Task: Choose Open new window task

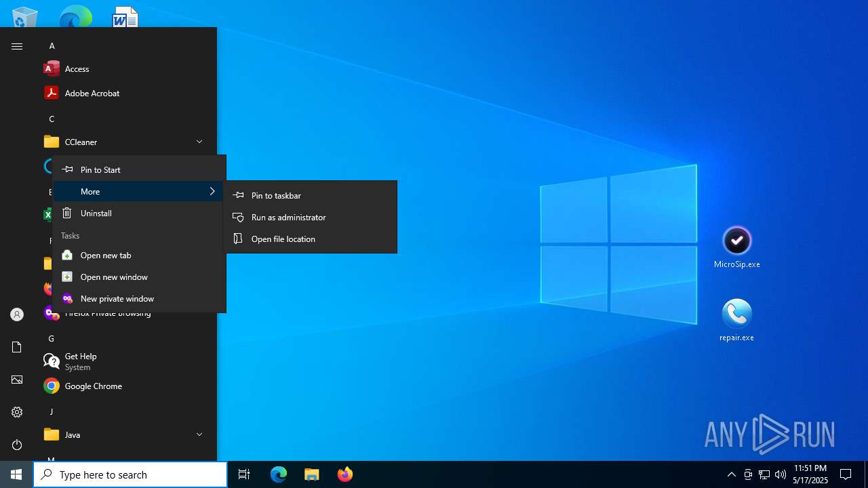Action: pyautogui.click(x=139, y=277)
